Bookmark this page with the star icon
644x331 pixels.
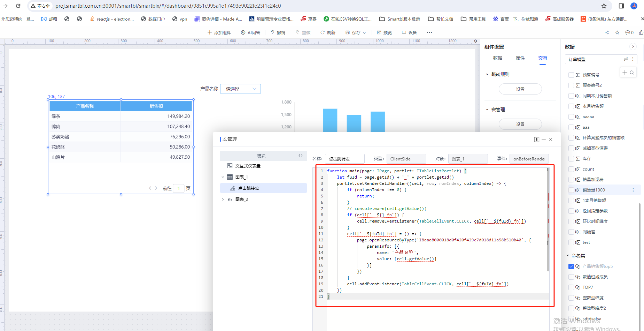click(604, 6)
